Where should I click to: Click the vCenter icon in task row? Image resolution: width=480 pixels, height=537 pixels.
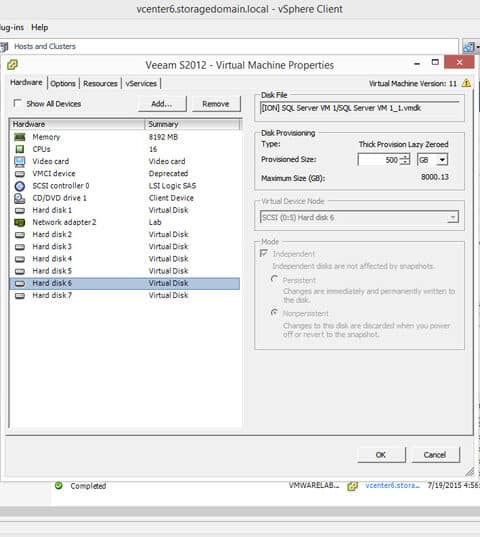click(352, 486)
